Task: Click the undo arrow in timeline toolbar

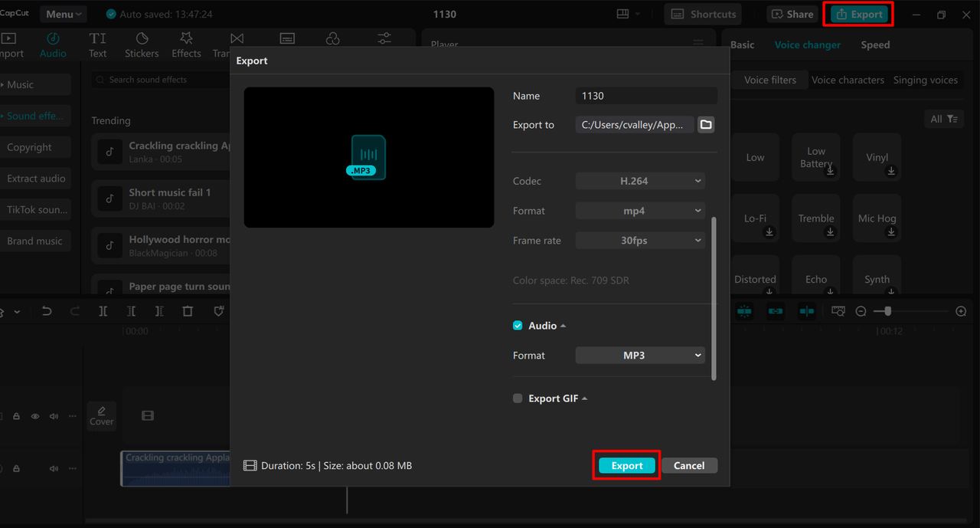Action: pyautogui.click(x=47, y=311)
